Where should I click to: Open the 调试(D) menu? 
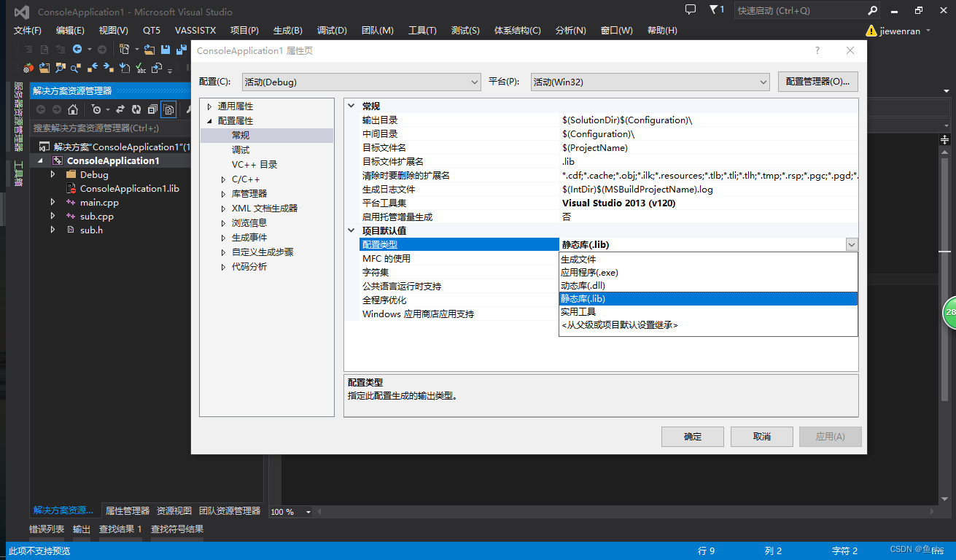(332, 30)
